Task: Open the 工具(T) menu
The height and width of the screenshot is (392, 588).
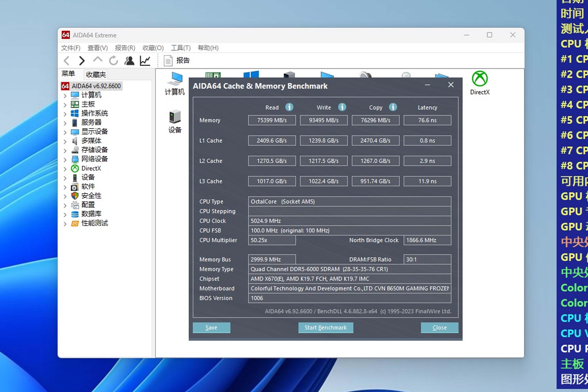Action: tap(180, 48)
